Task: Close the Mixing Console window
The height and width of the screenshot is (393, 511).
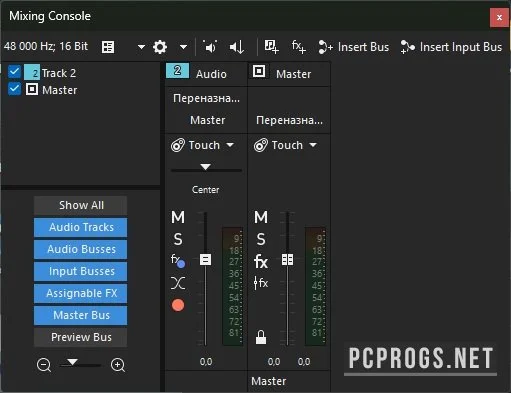Action: tap(499, 17)
